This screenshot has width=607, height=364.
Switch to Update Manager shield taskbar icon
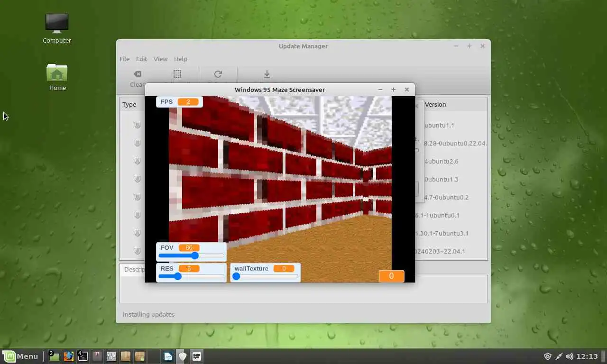pos(183,356)
